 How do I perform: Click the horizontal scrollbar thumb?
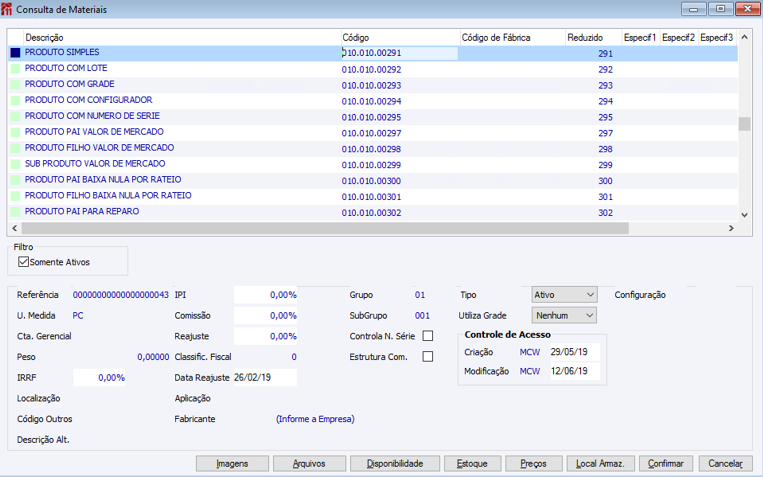click(x=325, y=228)
